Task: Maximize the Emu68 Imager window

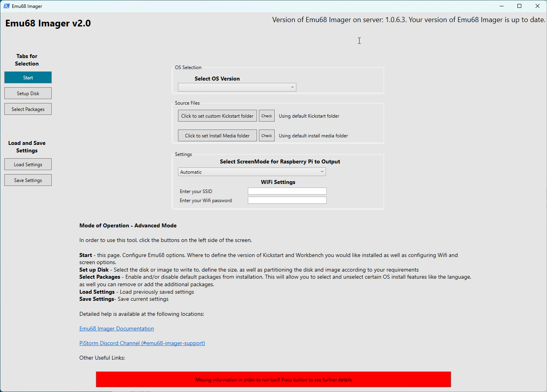Action: point(519,6)
